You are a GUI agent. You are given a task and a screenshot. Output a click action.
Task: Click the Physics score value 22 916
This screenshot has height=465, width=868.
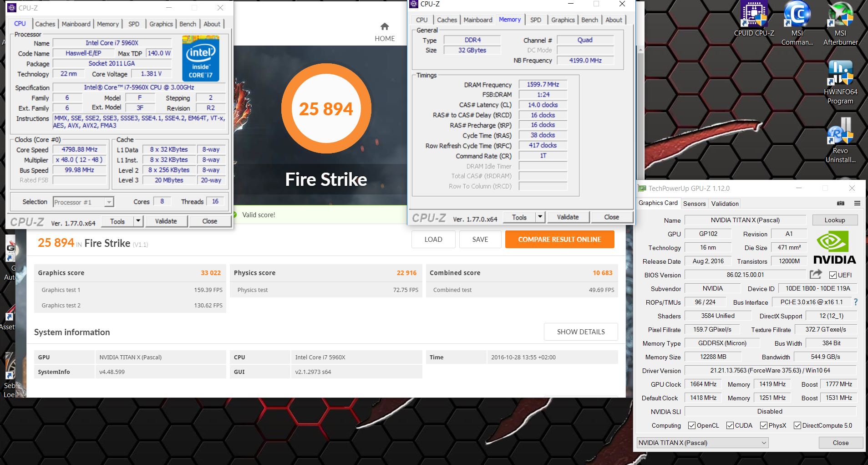pyautogui.click(x=406, y=273)
